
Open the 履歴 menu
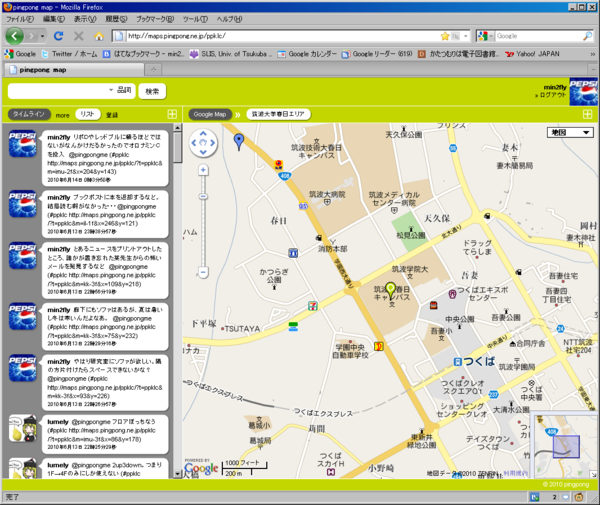point(116,19)
